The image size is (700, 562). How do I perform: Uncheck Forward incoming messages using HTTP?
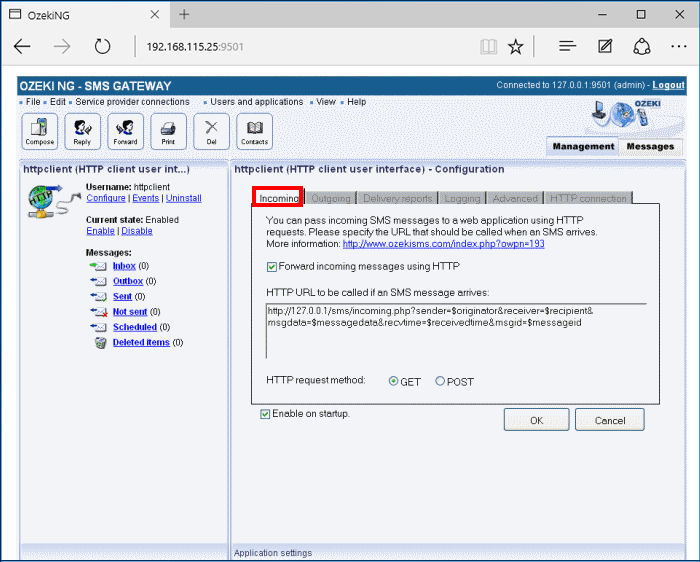272,266
